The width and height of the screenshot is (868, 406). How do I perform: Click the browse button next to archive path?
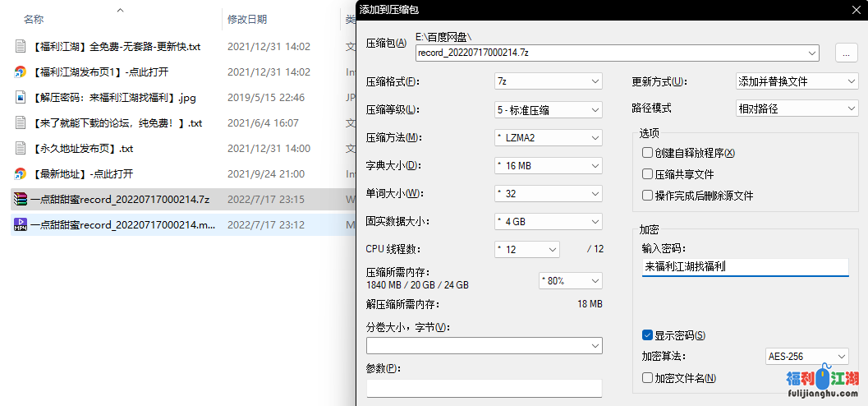[846, 53]
